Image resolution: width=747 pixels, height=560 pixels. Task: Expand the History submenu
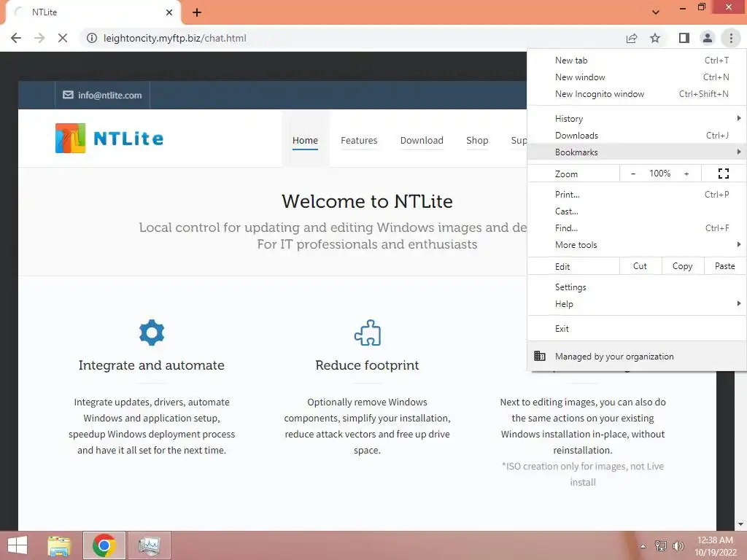click(x=636, y=119)
